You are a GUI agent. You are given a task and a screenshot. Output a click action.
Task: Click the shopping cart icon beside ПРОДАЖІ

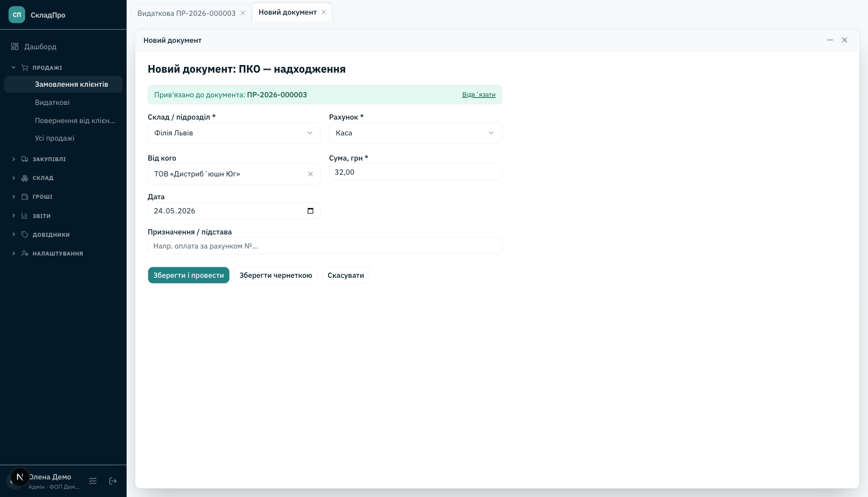pyautogui.click(x=25, y=67)
